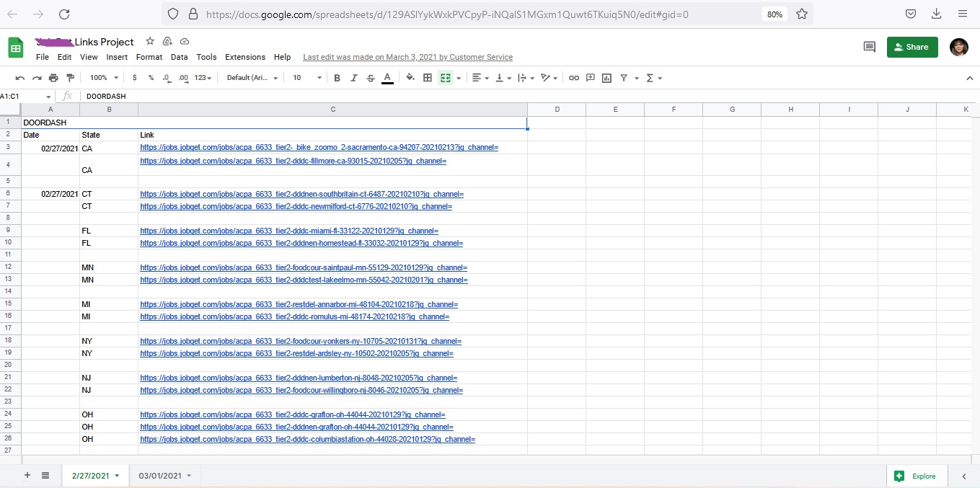Screen dimensions: 980x488
Task: Click the Insert comment icon
Action: coord(591,78)
